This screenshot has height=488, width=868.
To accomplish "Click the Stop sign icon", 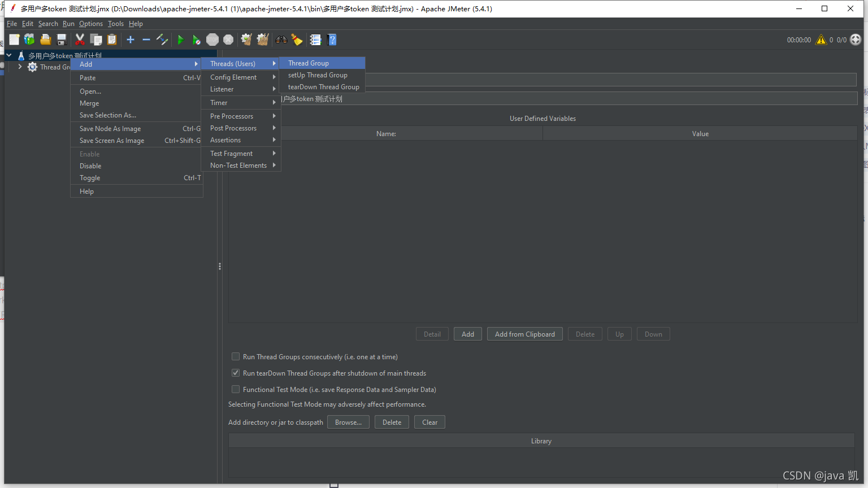I will coord(212,40).
